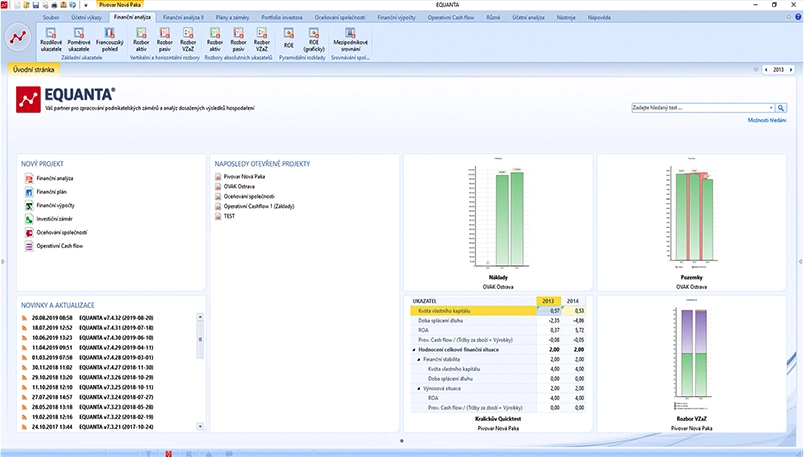The image size is (804, 457).
Task: Open the Rozbor VZaZ Pivovar Nová Paka chart
Action: tap(691, 364)
